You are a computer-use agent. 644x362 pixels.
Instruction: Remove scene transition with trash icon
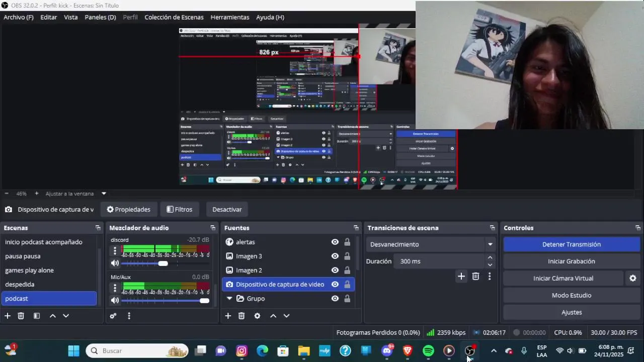pyautogui.click(x=475, y=276)
